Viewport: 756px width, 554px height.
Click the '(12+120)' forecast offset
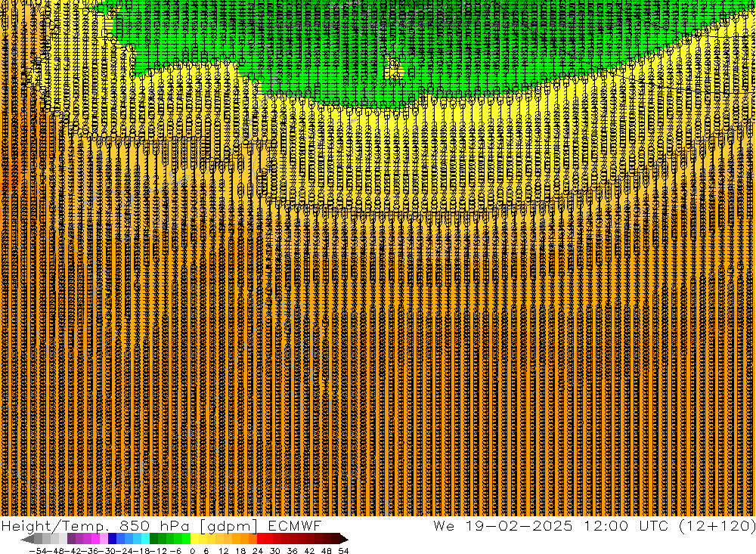point(717,526)
